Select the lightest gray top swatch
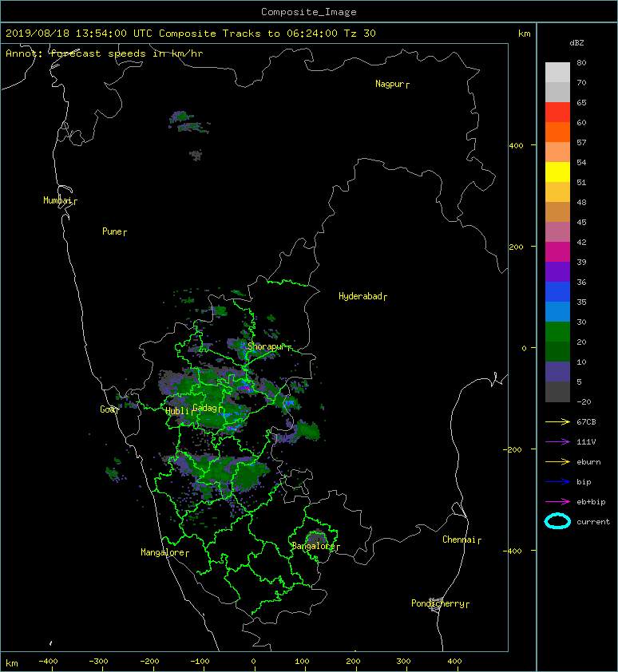The width and height of the screenshot is (618, 672). click(557, 72)
